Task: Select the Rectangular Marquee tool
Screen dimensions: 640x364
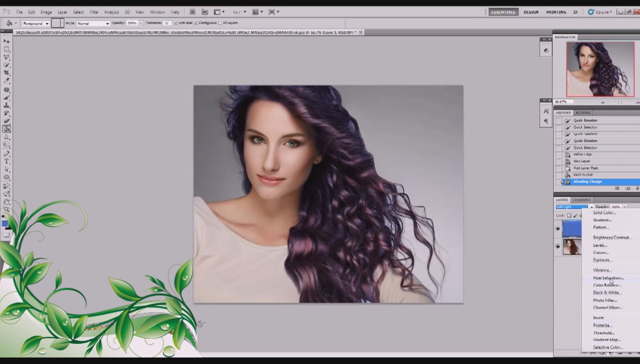Action: coord(7,49)
